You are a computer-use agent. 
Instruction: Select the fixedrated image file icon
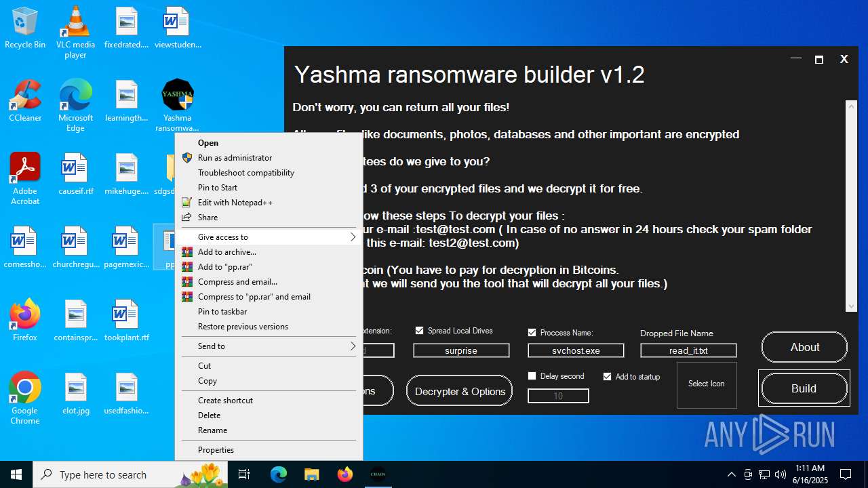coord(126,28)
